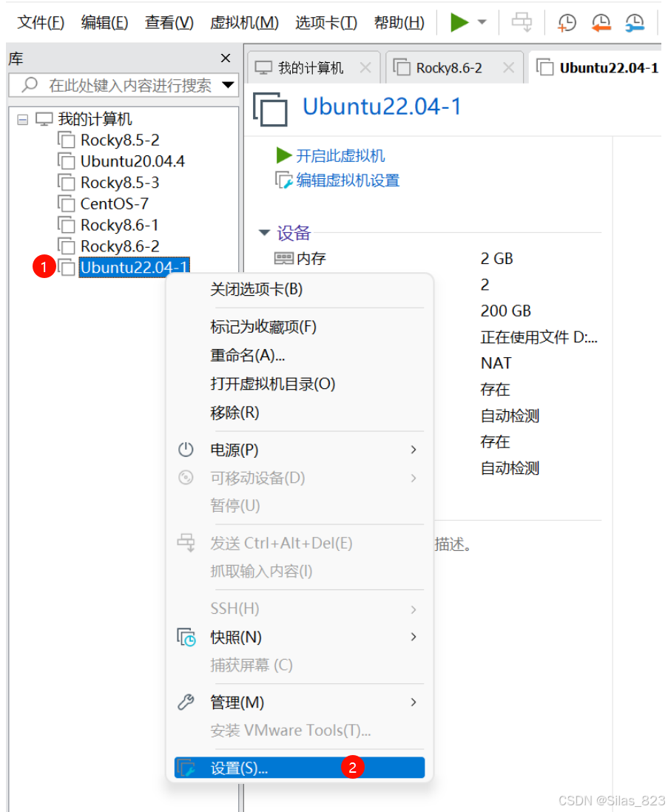This screenshot has height=812, width=668.
Task: Click the 200 GB disk value
Action: (506, 311)
